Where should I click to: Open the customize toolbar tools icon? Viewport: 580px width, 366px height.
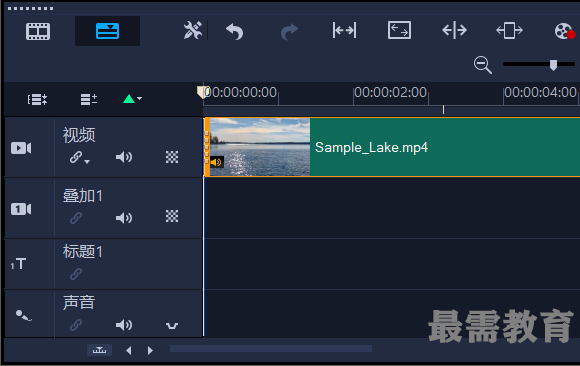coord(193,30)
